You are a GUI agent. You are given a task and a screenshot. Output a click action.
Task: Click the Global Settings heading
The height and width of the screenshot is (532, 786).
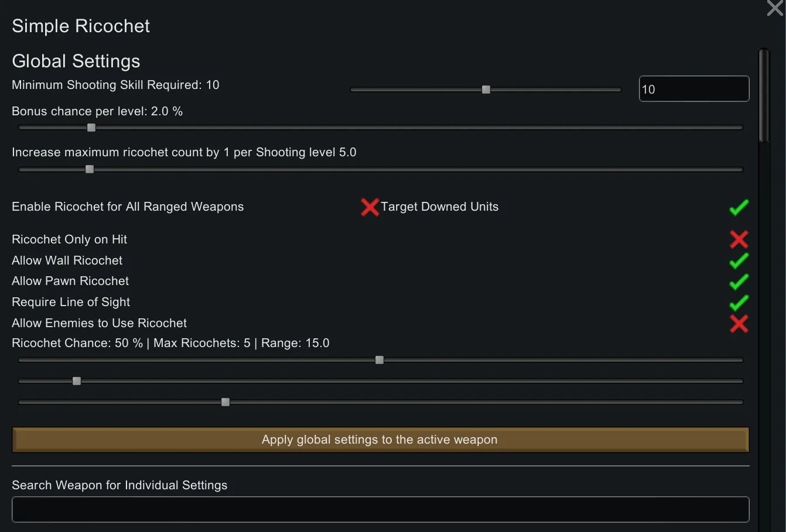76,61
